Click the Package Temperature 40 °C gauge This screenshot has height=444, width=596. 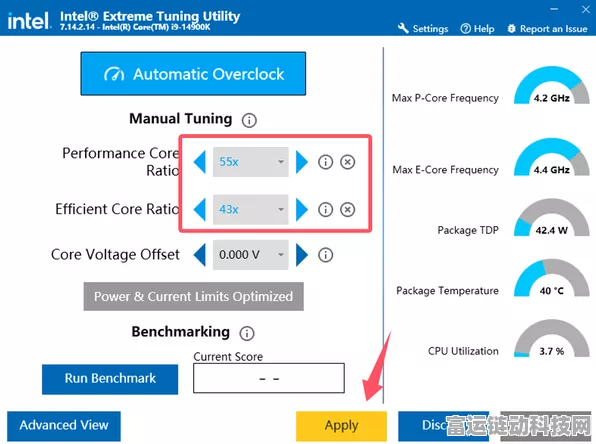pyautogui.click(x=552, y=278)
